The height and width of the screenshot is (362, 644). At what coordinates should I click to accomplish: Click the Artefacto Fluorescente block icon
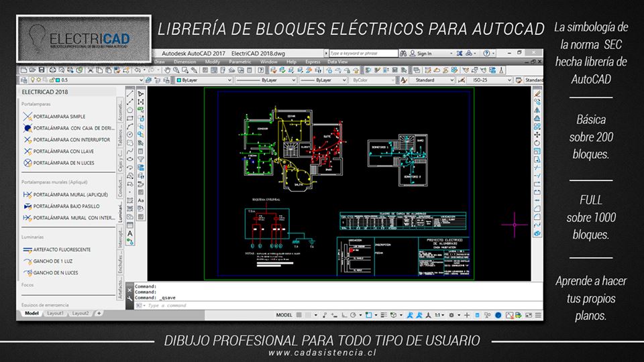coord(28,249)
